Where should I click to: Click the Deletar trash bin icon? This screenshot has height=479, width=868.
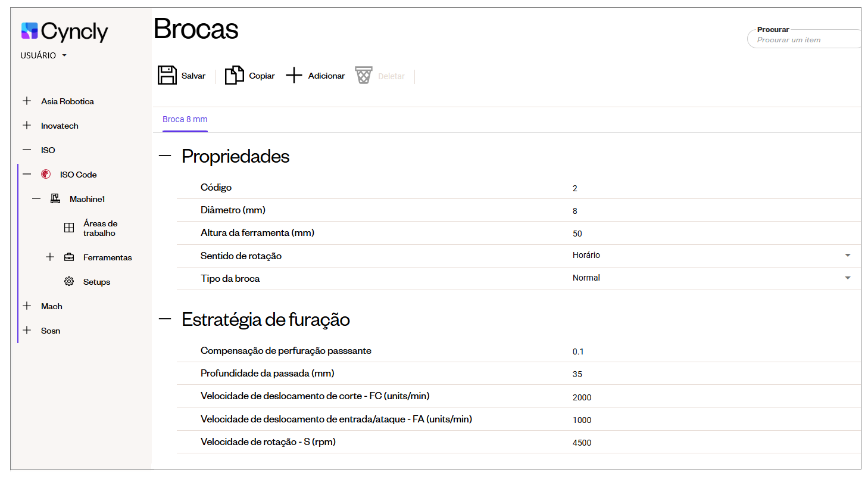[364, 76]
